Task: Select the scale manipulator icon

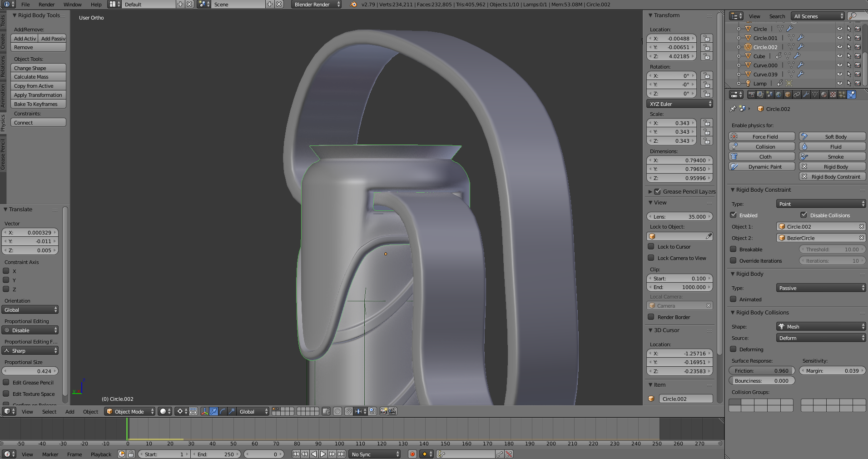Action: point(232,411)
